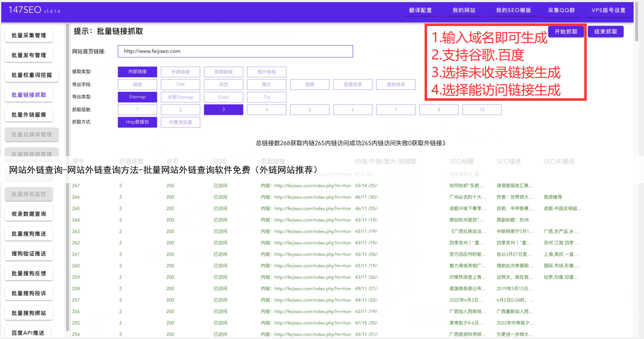This screenshot has height=339, width=644.
Task: Click the 网站首页链接 URL input field
Action: point(235,51)
